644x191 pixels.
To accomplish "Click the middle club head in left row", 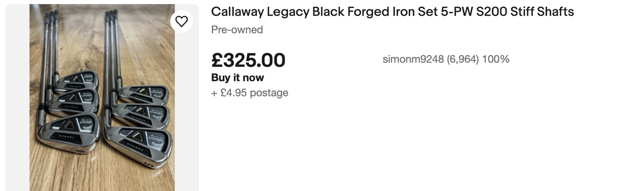I will pyautogui.click(x=74, y=101).
